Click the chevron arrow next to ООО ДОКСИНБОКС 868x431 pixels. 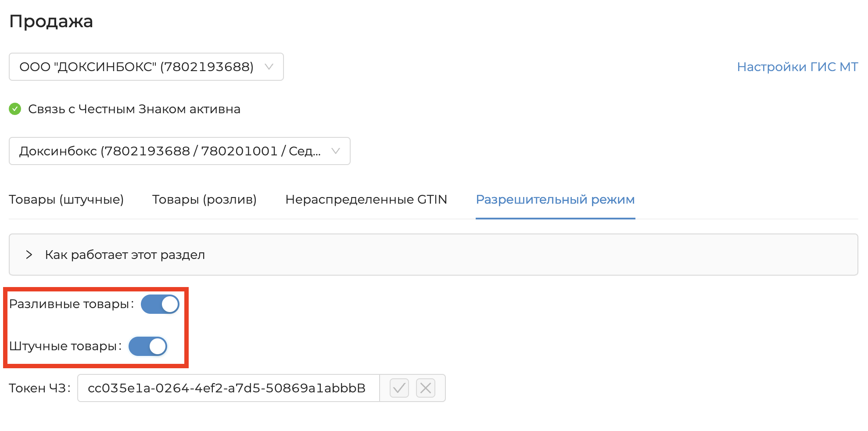[269, 67]
